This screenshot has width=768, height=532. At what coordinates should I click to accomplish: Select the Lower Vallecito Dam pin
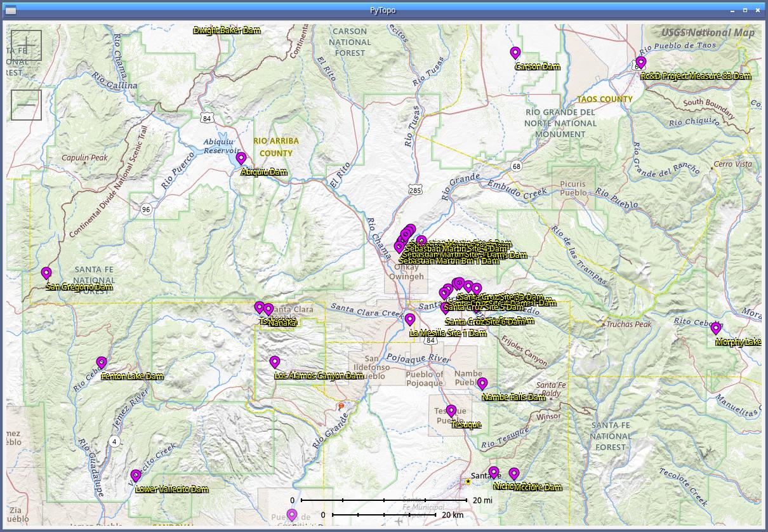pos(136,475)
